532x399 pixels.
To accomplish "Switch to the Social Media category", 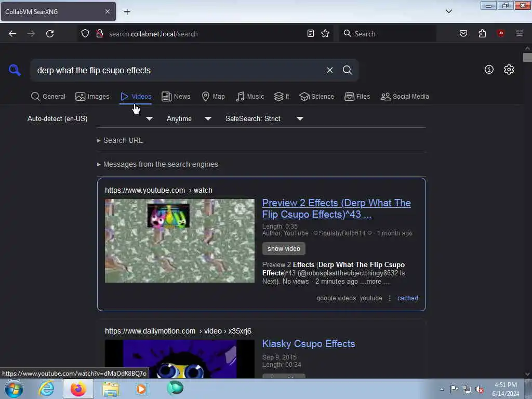I will pyautogui.click(x=405, y=97).
